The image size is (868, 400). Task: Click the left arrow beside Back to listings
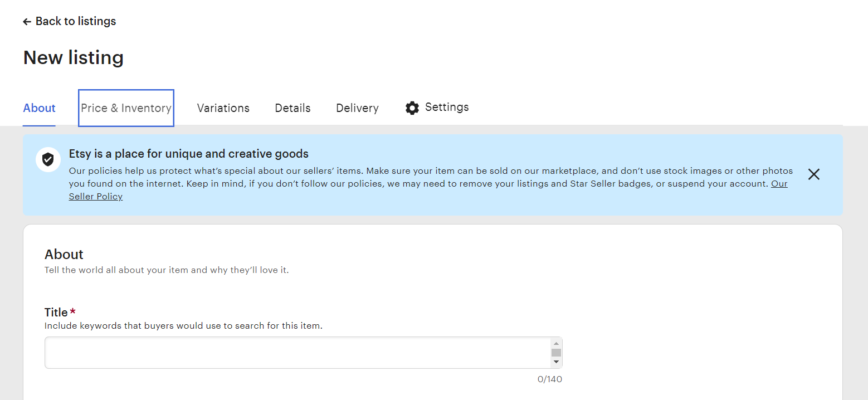coord(26,21)
